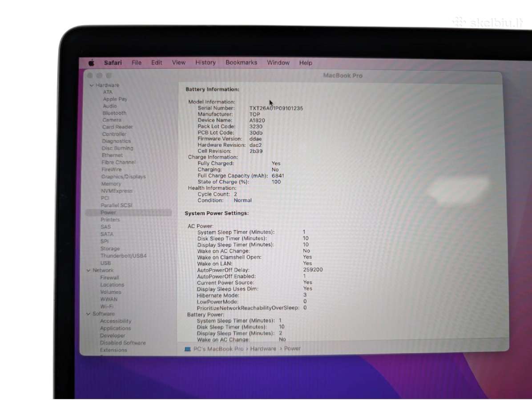
Task: Open the Apple menu
Action: pyautogui.click(x=91, y=63)
